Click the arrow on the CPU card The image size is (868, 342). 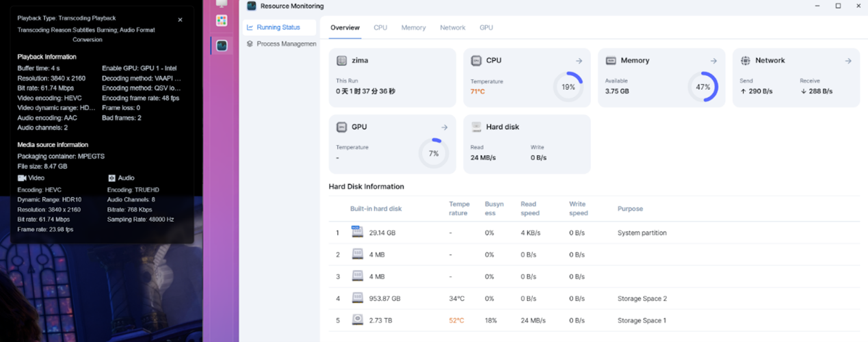coord(579,61)
